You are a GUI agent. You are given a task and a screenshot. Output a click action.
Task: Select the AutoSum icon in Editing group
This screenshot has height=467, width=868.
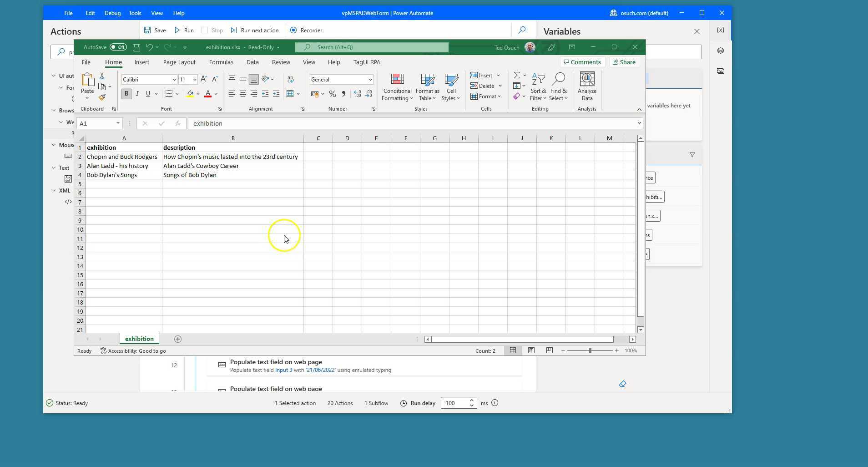[x=517, y=75]
